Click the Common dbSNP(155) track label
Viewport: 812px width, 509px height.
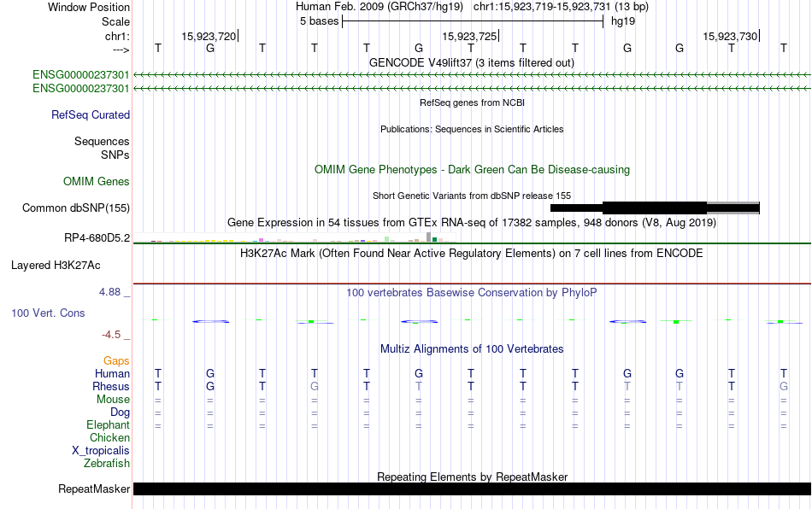[75, 208]
